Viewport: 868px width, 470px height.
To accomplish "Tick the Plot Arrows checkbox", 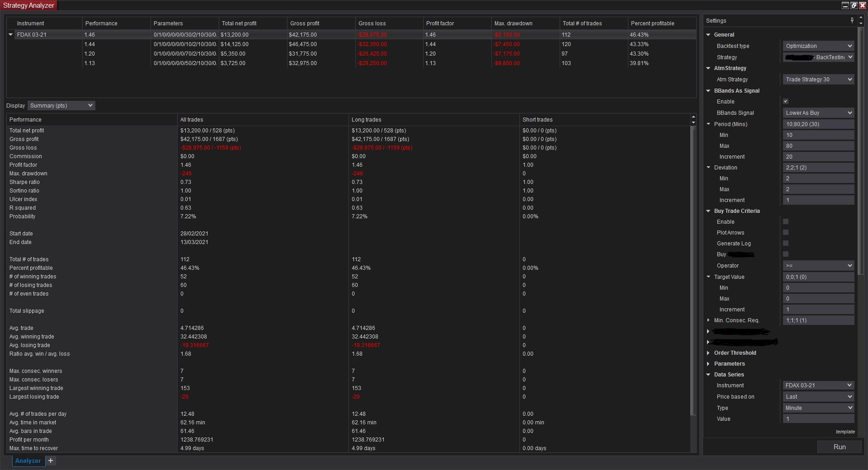I will click(x=786, y=233).
